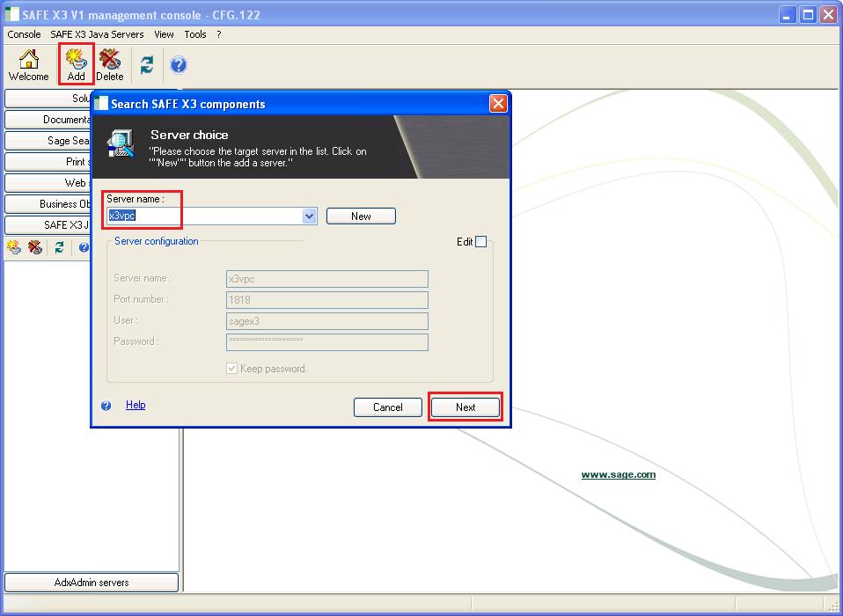Click the New button to add a server
The image size is (843, 616).
click(x=361, y=216)
